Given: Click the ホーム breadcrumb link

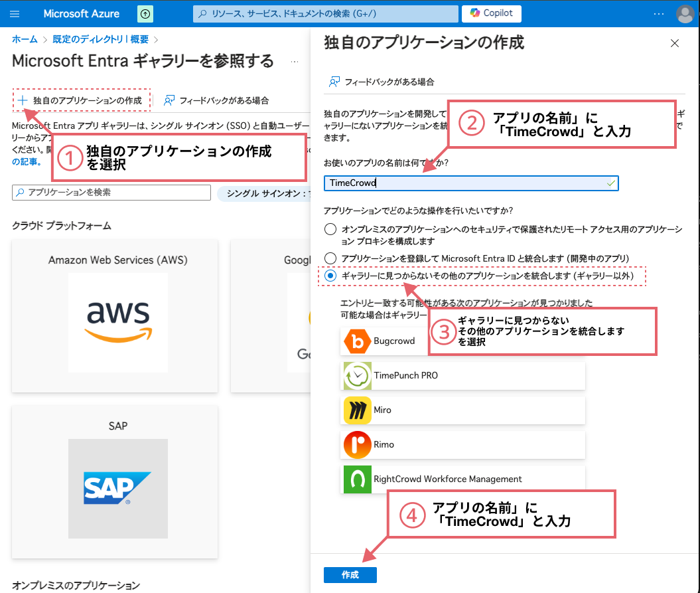Looking at the screenshot, I should pyautogui.click(x=25, y=40).
